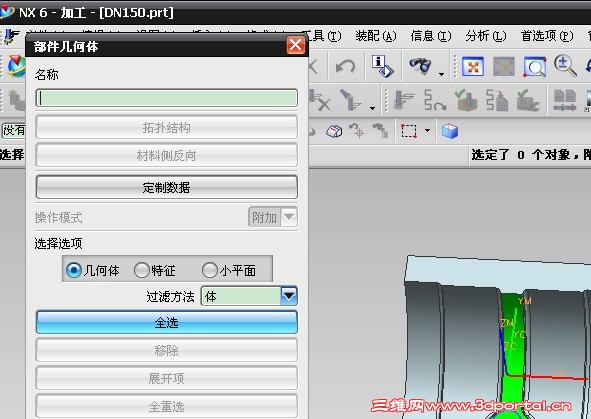Viewport: 591px width, 419px height.
Task: Click the list tool path icon
Action: point(497,100)
